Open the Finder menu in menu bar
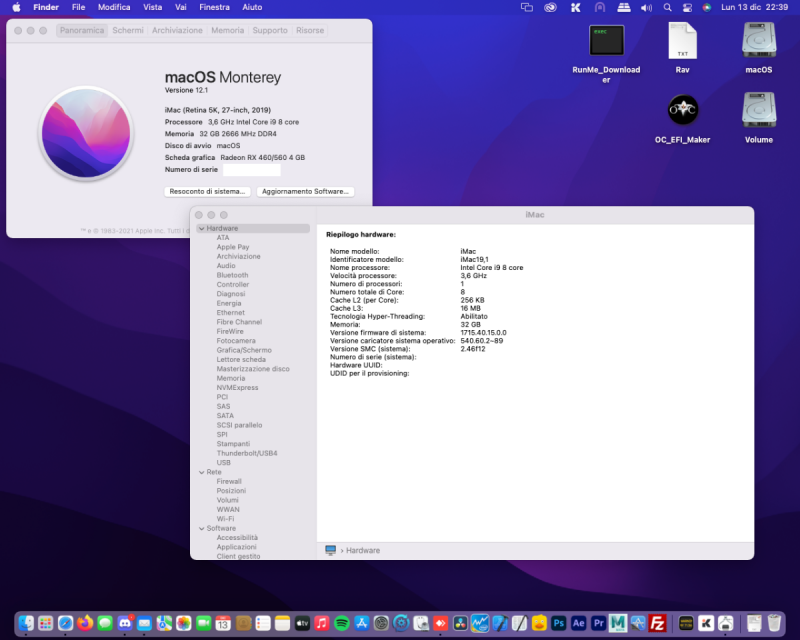 point(46,7)
